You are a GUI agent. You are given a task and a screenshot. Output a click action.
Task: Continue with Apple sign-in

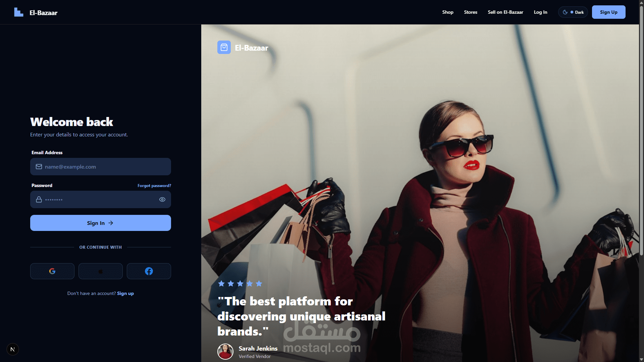[101, 271]
